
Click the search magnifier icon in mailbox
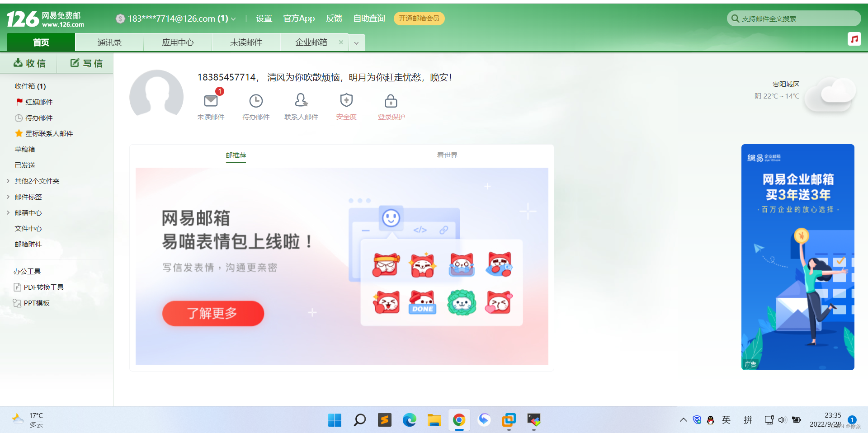[x=735, y=19]
